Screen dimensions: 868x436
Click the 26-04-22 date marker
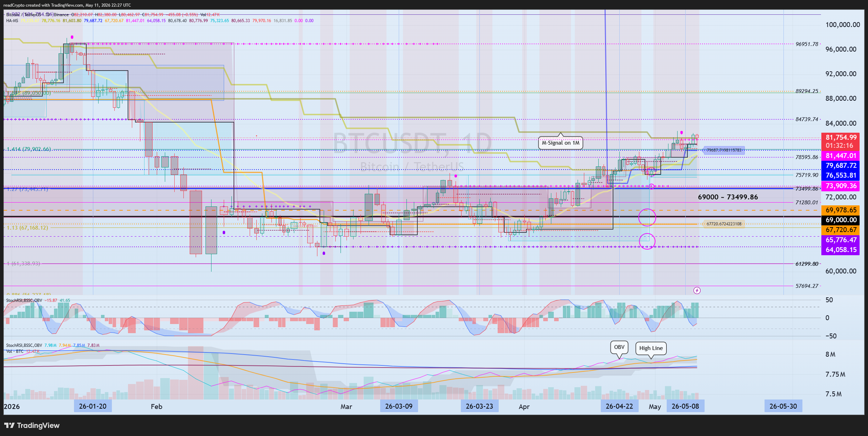[x=619, y=406]
